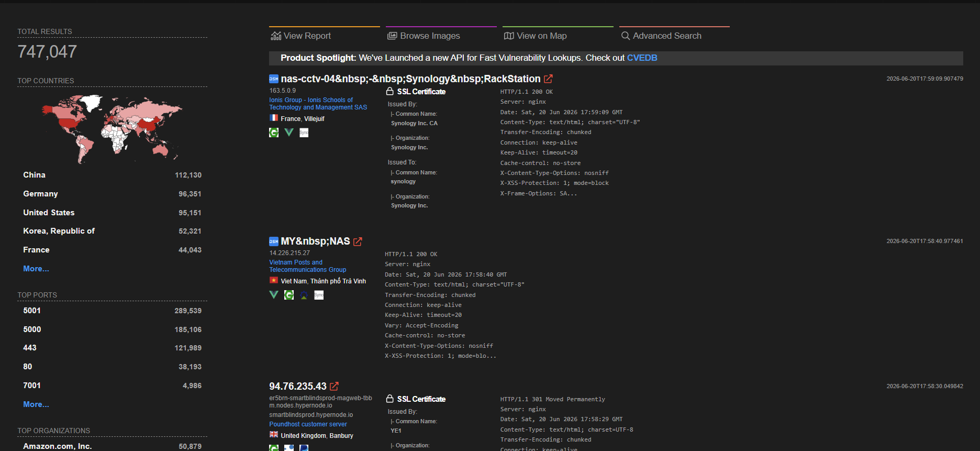Click DSM favicon beside MY&nbsp;NAS title

(x=274, y=241)
